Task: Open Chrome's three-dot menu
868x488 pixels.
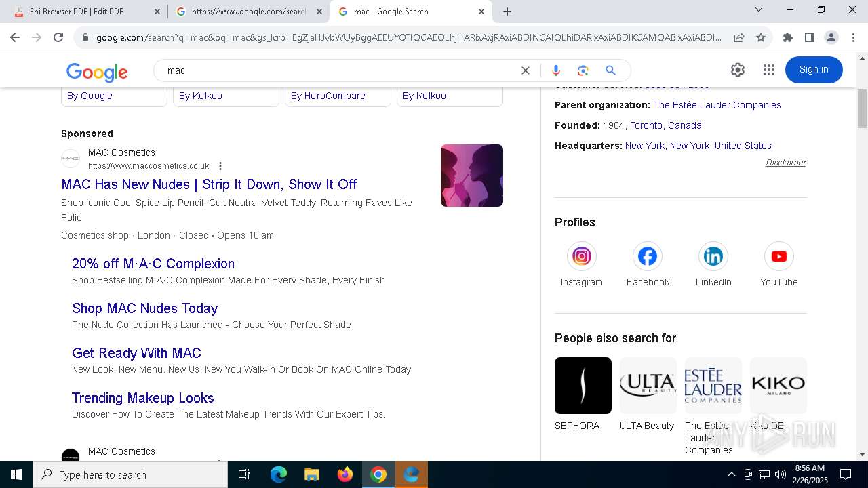Action: point(853,37)
